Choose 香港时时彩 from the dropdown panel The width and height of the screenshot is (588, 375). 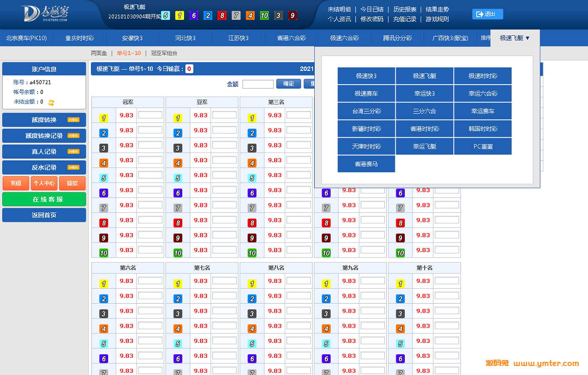click(425, 129)
